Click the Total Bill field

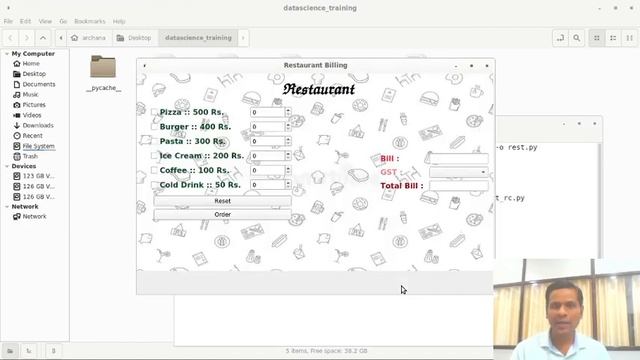(x=458, y=186)
